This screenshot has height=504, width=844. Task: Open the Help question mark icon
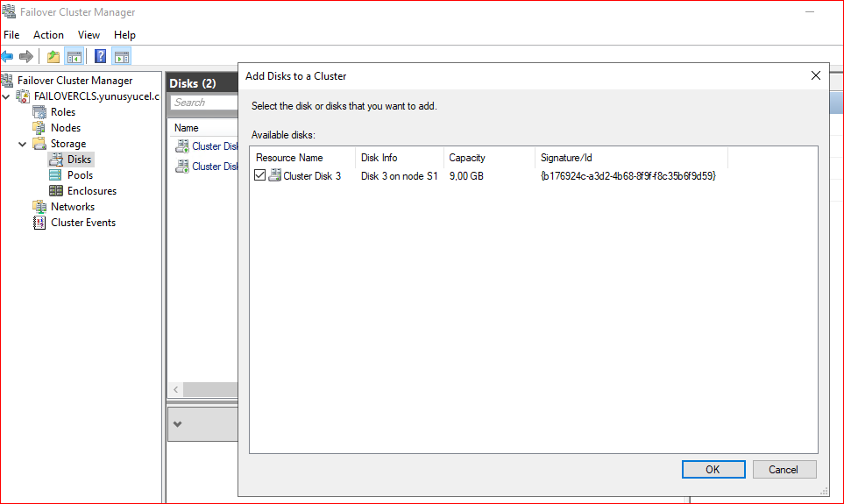pyautogui.click(x=100, y=56)
